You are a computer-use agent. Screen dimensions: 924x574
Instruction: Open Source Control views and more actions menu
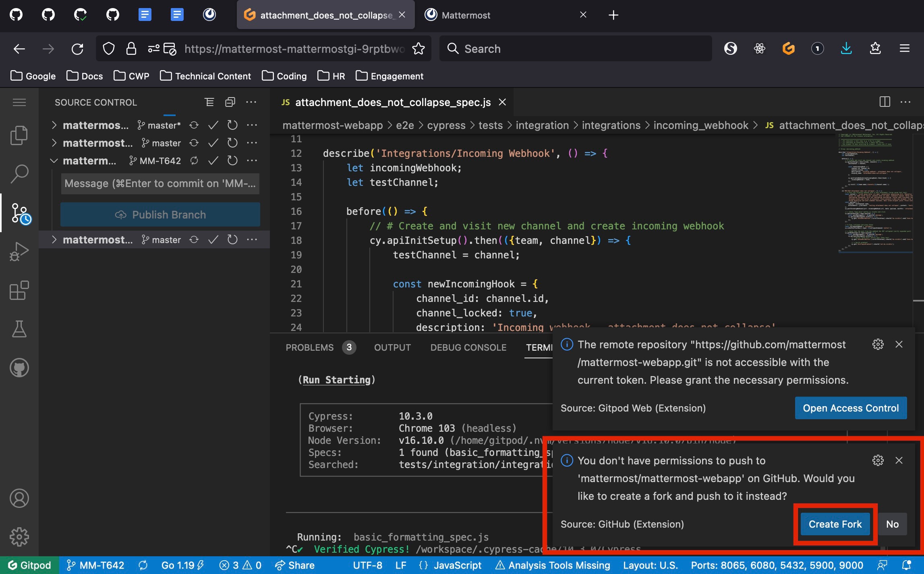click(x=251, y=102)
